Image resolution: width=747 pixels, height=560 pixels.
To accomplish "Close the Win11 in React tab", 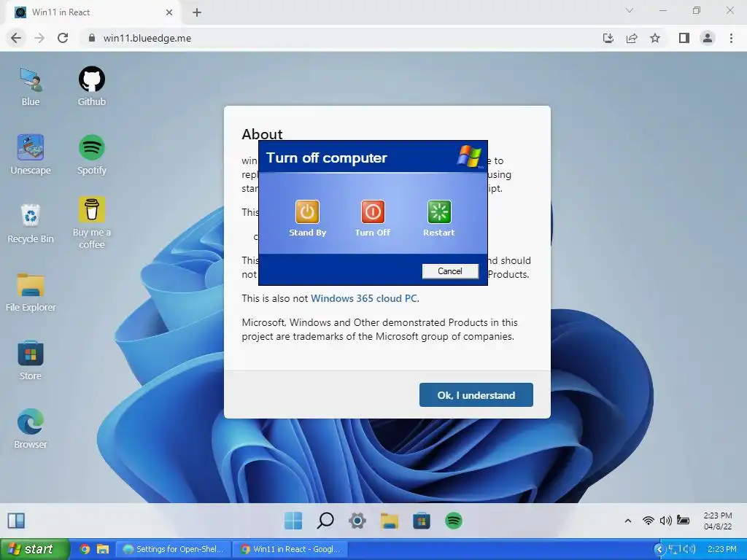I will point(169,12).
